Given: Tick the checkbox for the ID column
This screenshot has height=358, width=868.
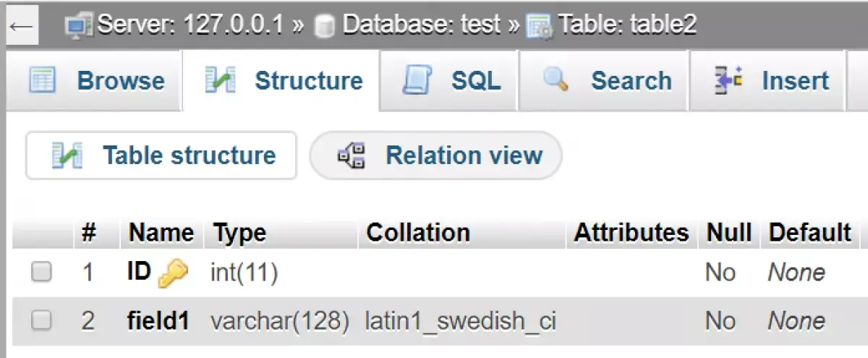Looking at the screenshot, I should tap(42, 273).
